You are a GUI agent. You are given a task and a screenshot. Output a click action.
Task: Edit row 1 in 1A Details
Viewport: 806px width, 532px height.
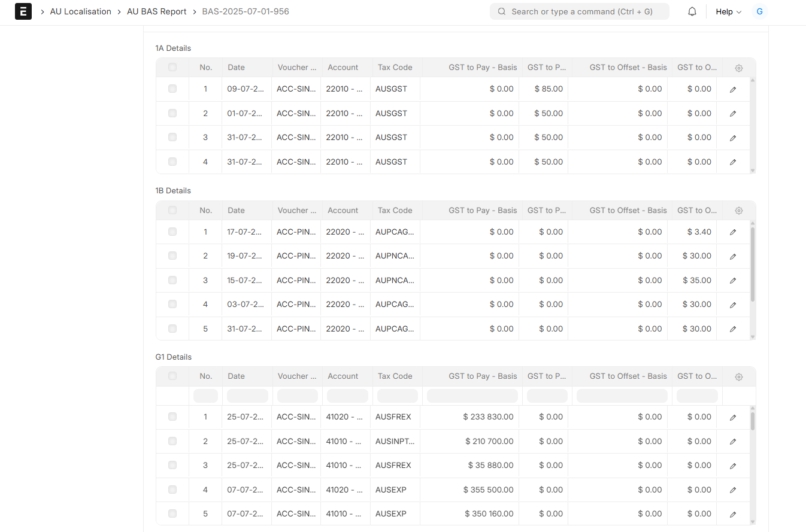click(732, 89)
